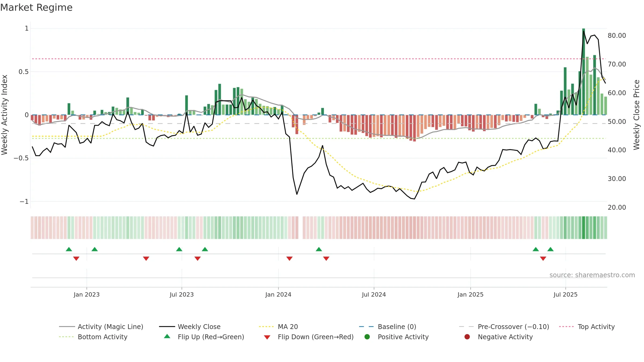Toggle the Flip Down (Green→Red) legend entry
This screenshot has height=362, width=644.
point(309,337)
